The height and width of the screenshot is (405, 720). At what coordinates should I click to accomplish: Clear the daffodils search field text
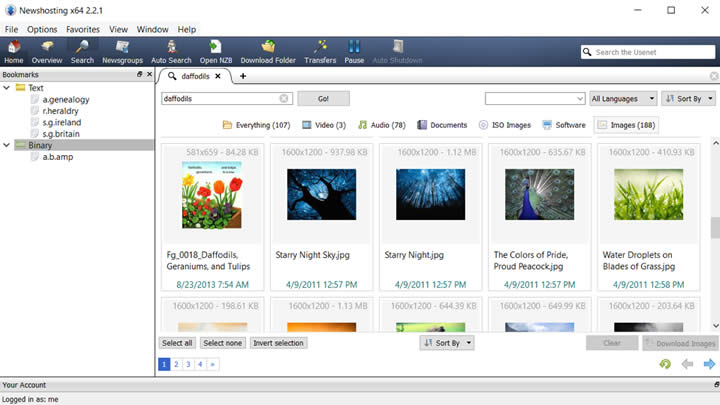(x=284, y=99)
